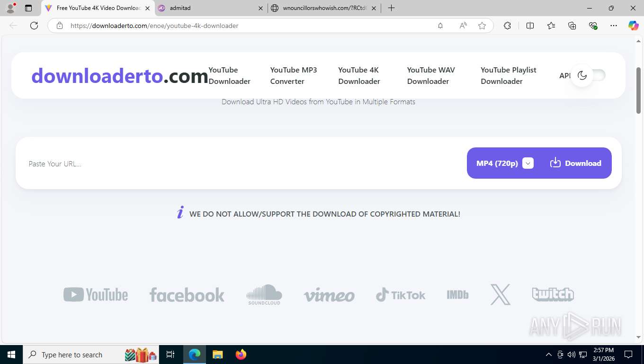
Task: Click the Vimeo logo
Action: pyautogui.click(x=329, y=295)
